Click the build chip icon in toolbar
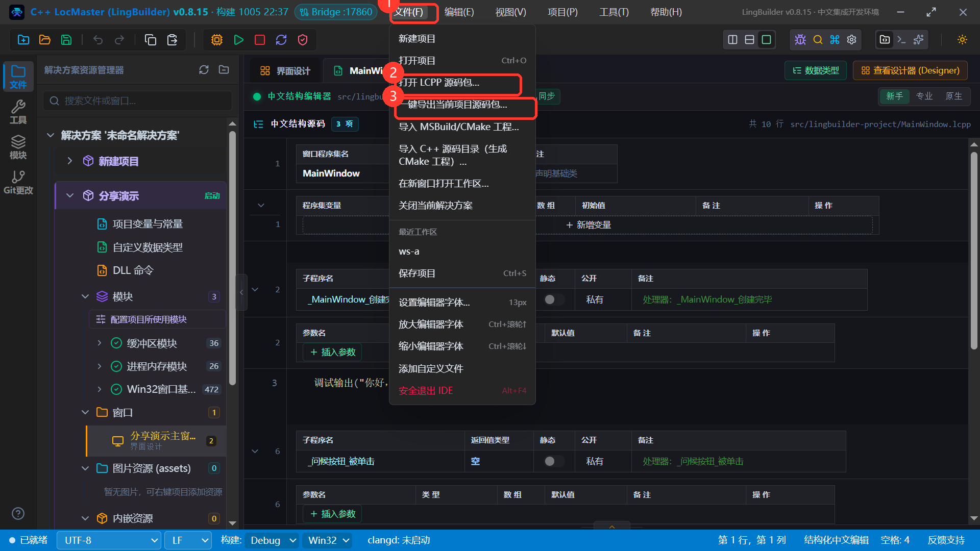Viewport: 980px width, 551px height. tap(217, 40)
